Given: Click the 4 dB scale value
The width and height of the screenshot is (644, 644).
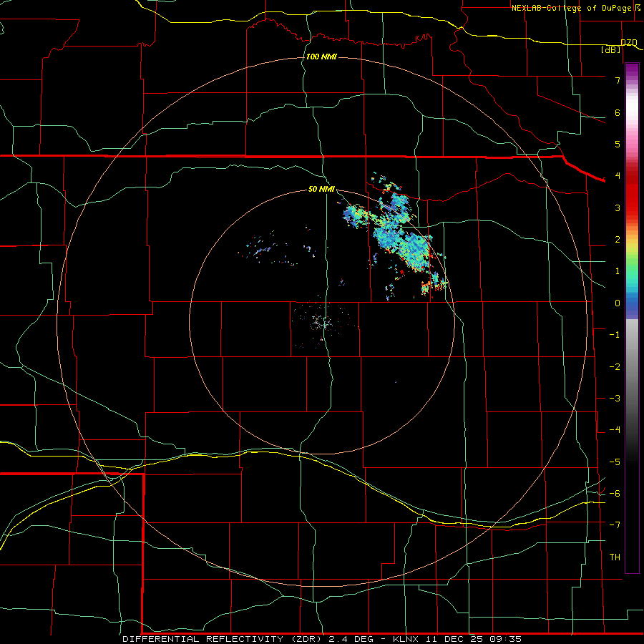Looking at the screenshot, I should click(x=618, y=176).
